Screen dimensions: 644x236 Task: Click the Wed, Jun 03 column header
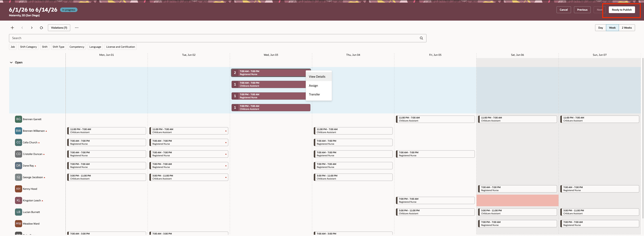pos(271,55)
